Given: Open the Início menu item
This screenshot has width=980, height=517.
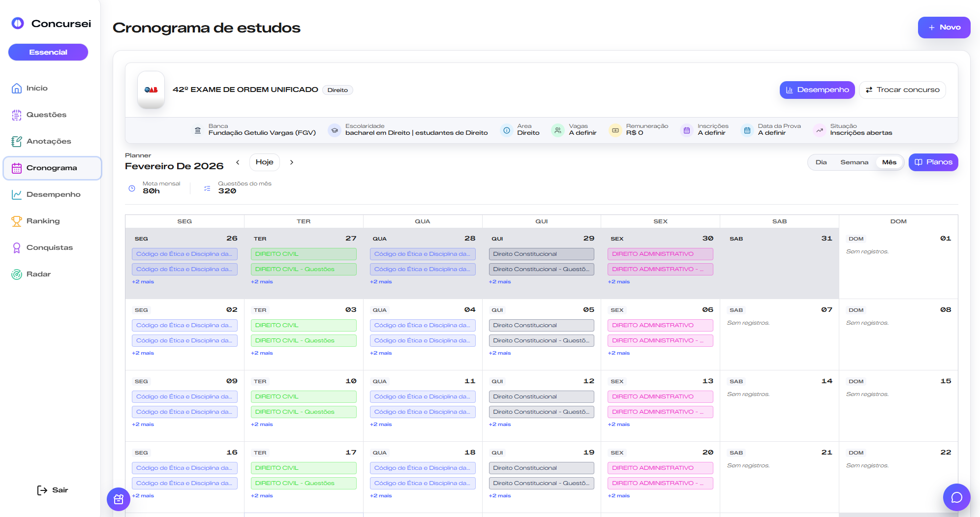Looking at the screenshot, I should [x=37, y=88].
